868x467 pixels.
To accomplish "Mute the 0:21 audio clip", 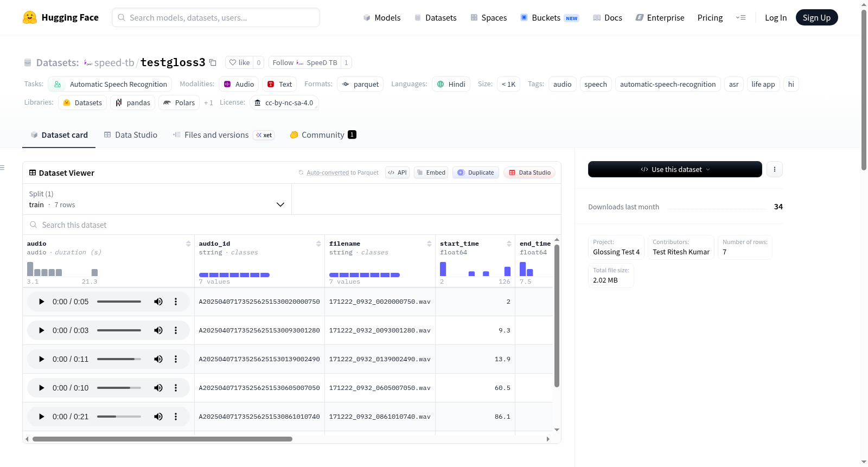I will coord(158,417).
